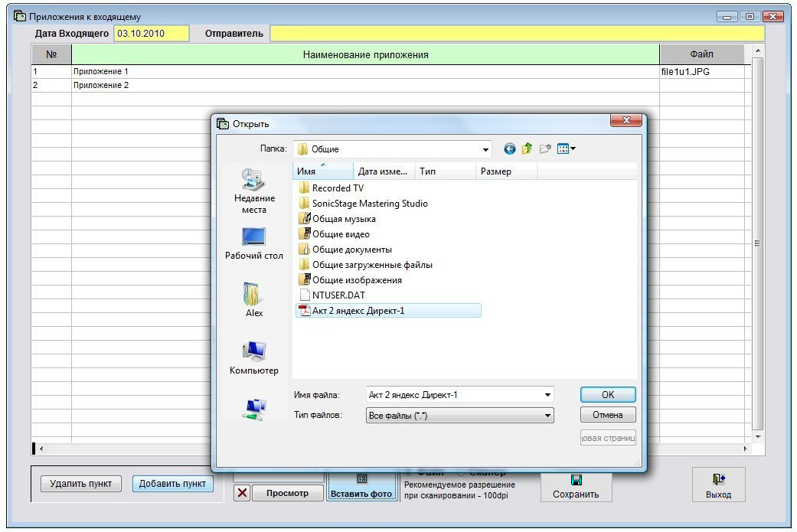Click the network places icon
This screenshot has width=797, height=532.
[253, 410]
